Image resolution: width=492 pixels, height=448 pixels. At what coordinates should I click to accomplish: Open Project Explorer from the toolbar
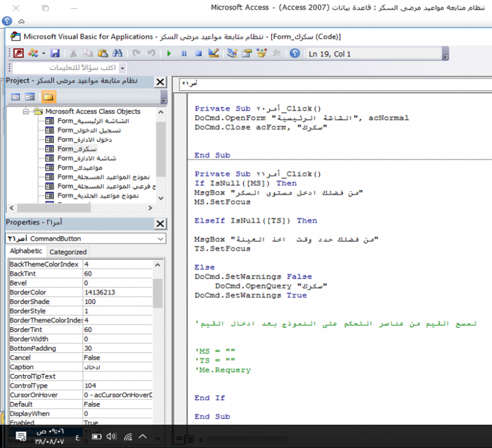click(x=232, y=53)
